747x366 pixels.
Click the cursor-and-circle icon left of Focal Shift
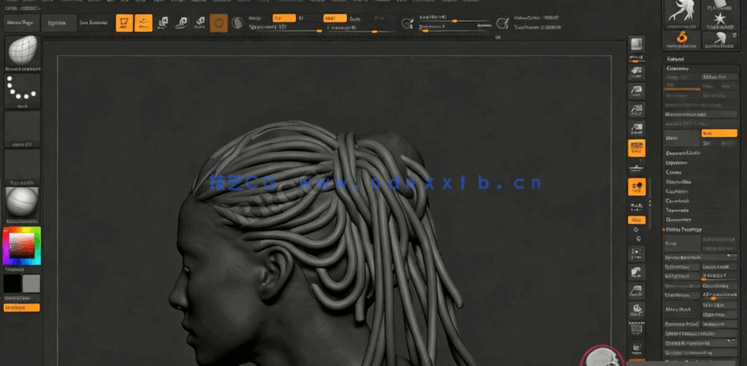pos(407,23)
